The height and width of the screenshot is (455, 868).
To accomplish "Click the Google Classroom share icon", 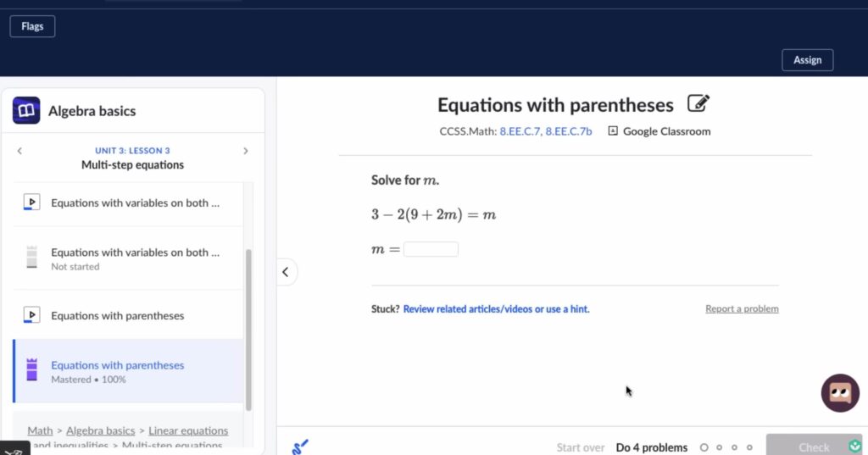I will pos(613,131).
